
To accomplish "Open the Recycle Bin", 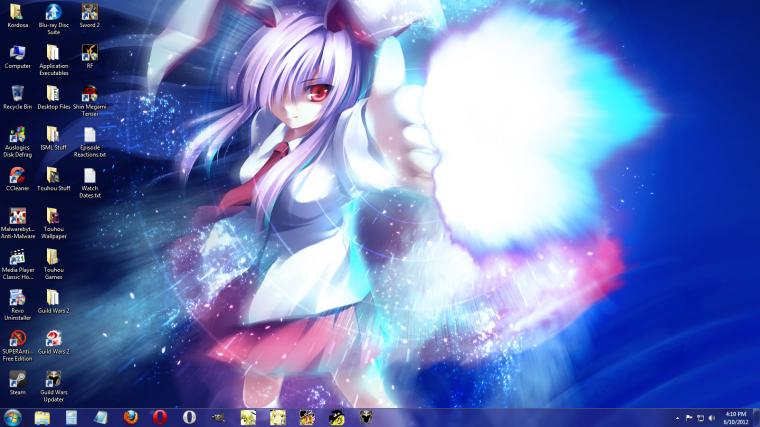I will click(x=17, y=97).
